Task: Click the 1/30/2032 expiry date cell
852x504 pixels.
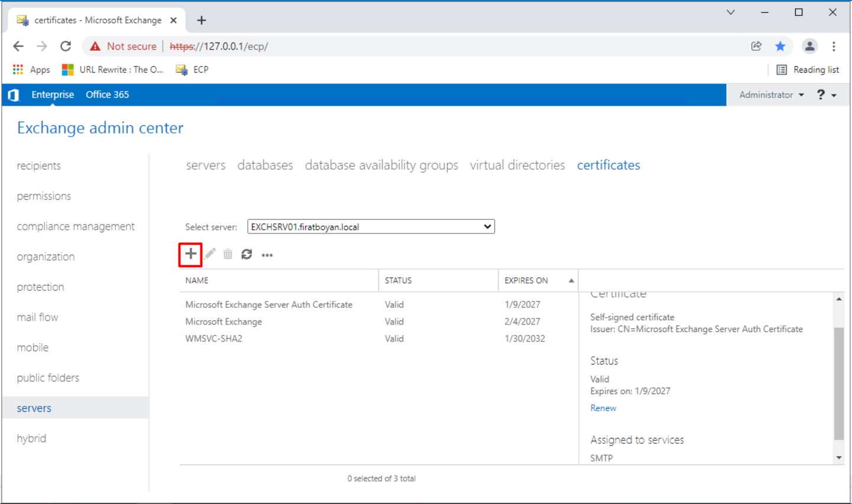Action: pos(524,339)
